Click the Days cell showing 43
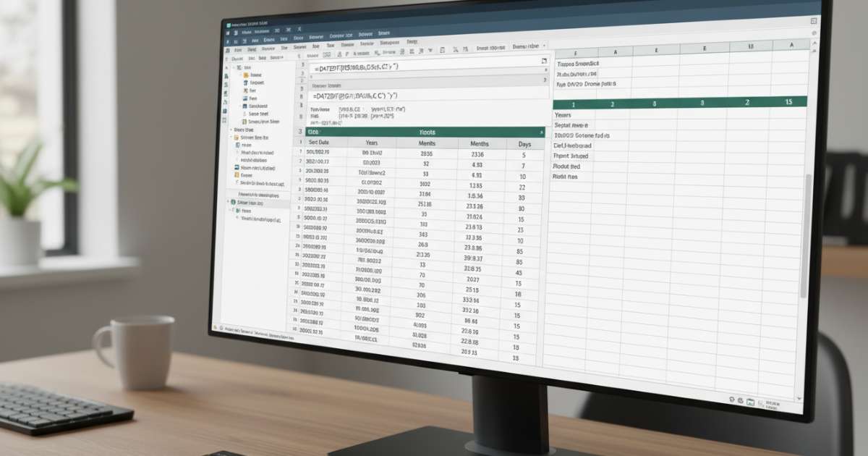Viewport: 868px width, 456px height. [x=519, y=273]
